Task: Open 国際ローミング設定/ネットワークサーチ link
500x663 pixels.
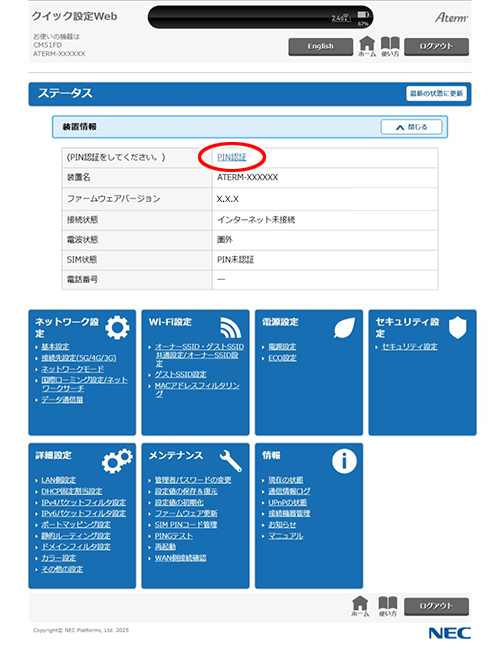Action: tap(84, 384)
